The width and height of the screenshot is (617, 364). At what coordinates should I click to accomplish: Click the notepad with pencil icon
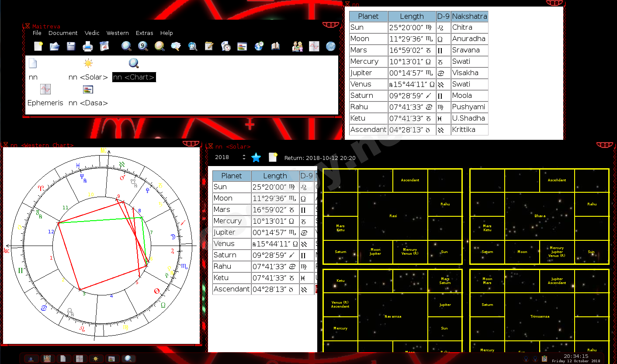(209, 46)
